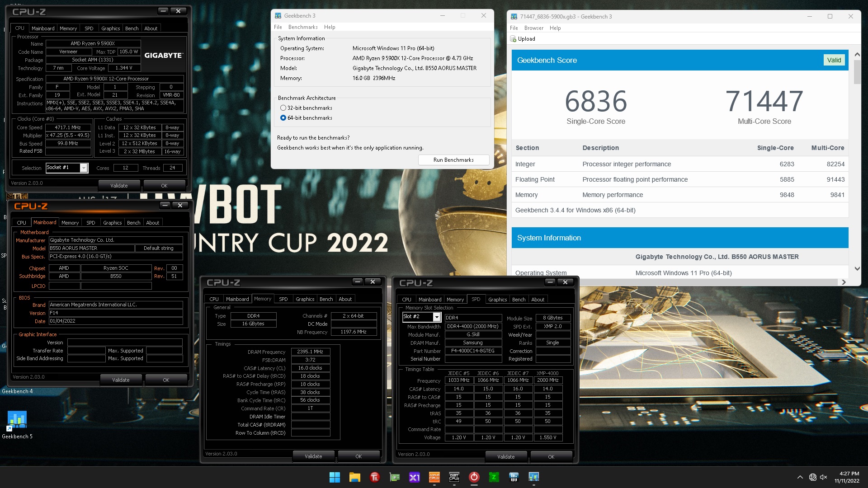Click the green Valid badge

coord(834,60)
